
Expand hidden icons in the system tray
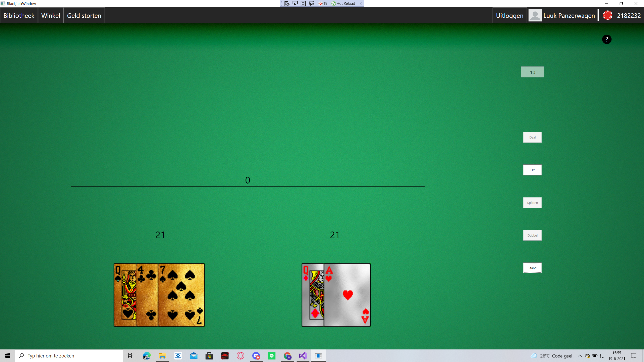pos(580,355)
